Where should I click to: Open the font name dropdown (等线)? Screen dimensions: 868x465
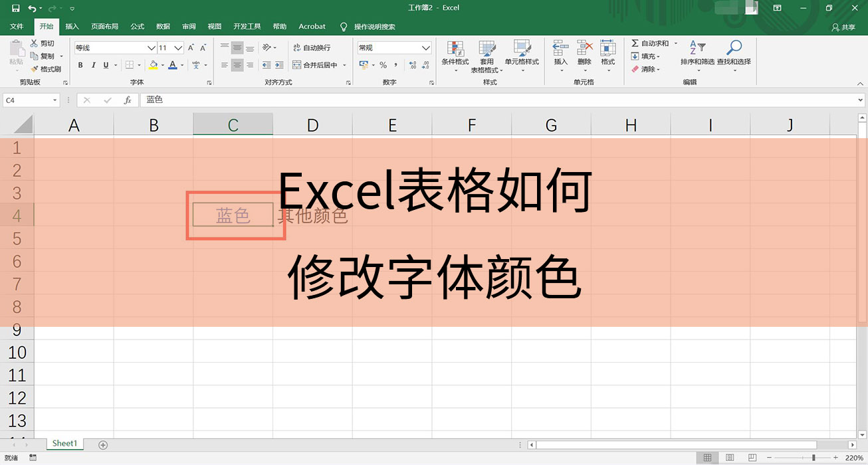click(x=151, y=48)
